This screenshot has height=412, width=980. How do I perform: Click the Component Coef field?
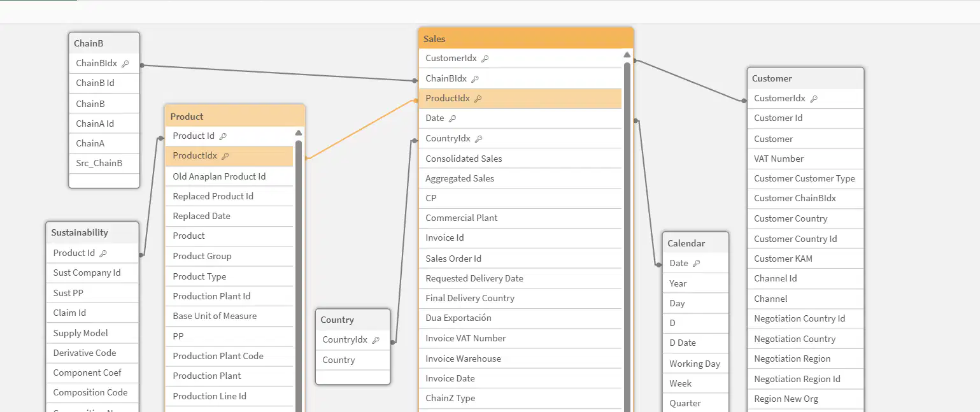(x=92, y=373)
